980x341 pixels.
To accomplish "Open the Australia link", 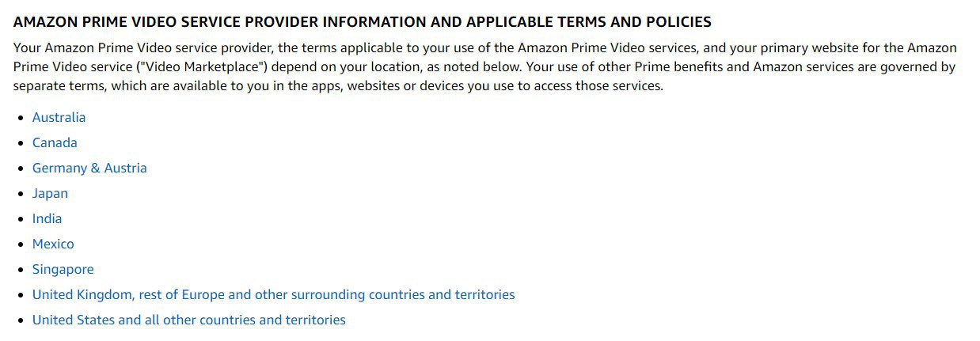I will pyautogui.click(x=59, y=117).
